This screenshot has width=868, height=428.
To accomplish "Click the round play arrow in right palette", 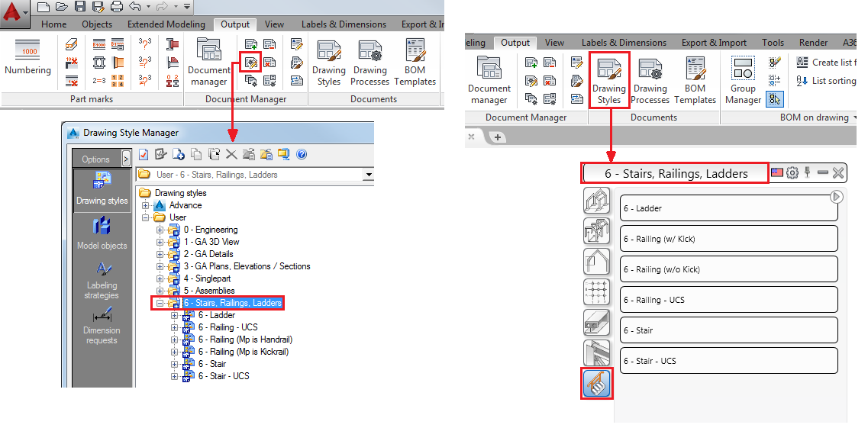I will click(x=837, y=196).
